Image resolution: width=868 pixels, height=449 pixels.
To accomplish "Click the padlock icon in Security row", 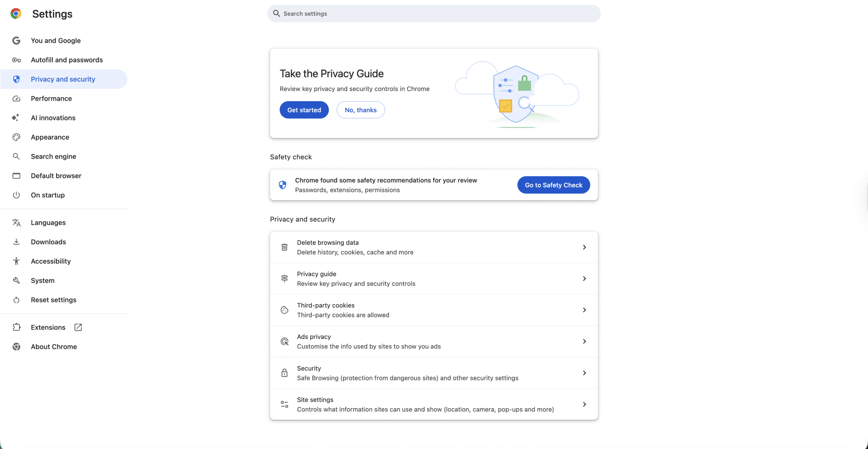I will click(x=284, y=373).
